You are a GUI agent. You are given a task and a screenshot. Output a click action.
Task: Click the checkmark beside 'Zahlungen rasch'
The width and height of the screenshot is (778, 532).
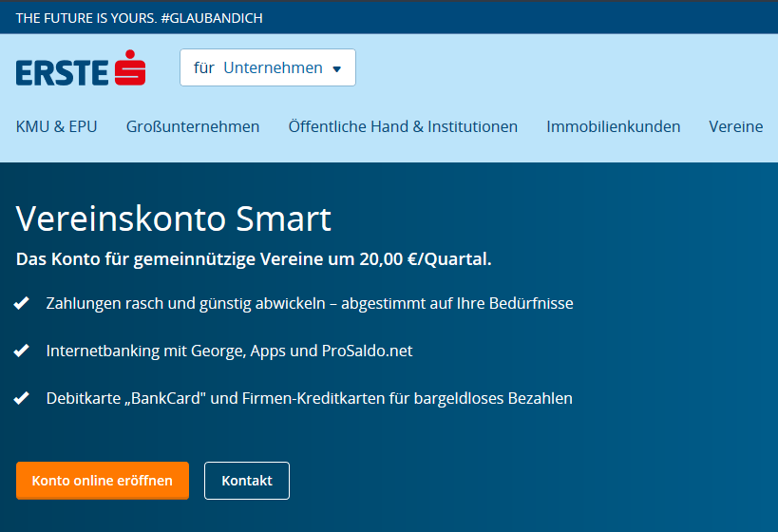(x=21, y=303)
